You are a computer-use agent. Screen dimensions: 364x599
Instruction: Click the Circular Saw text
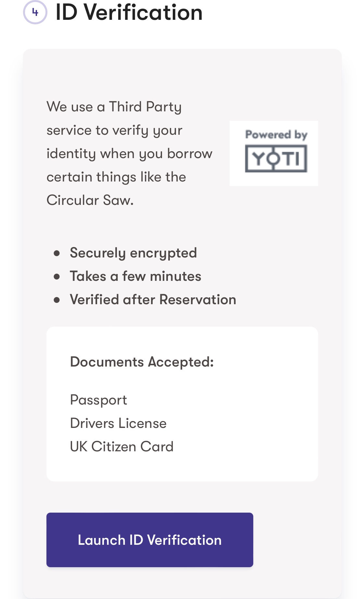[90, 200]
